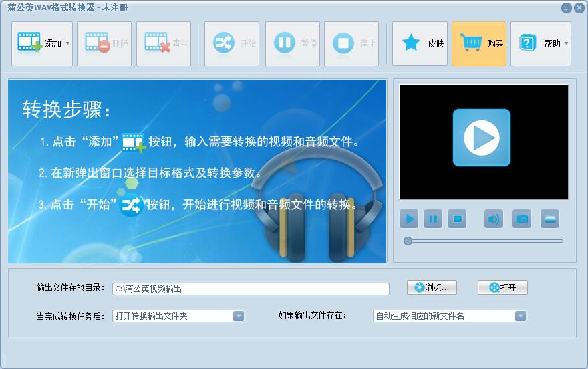Open the Skin (皮肤) star option
Viewport: 588px width, 369px height.
coord(420,44)
